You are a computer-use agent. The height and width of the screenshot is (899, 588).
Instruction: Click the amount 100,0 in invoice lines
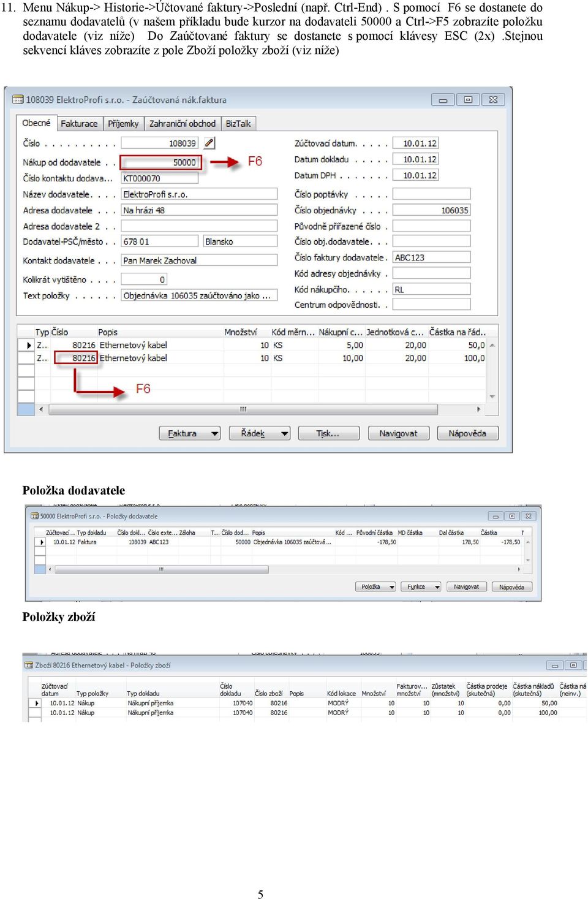pos(456,358)
